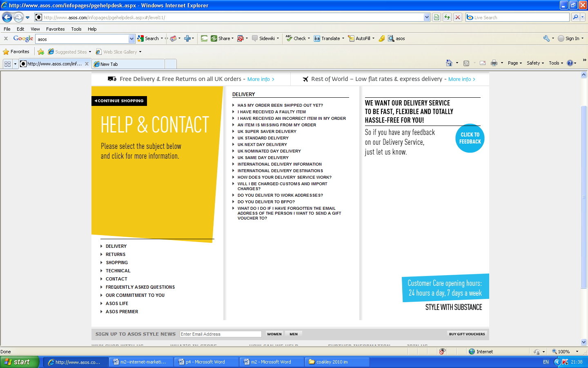Click the Help question mark icon
This screenshot has height=368, width=588.
[x=570, y=63]
